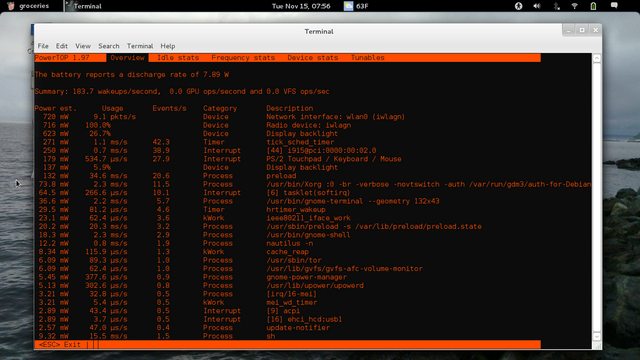Open the View menu
The image size is (640, 360).
pyautogui.click(x=83, y=46)
